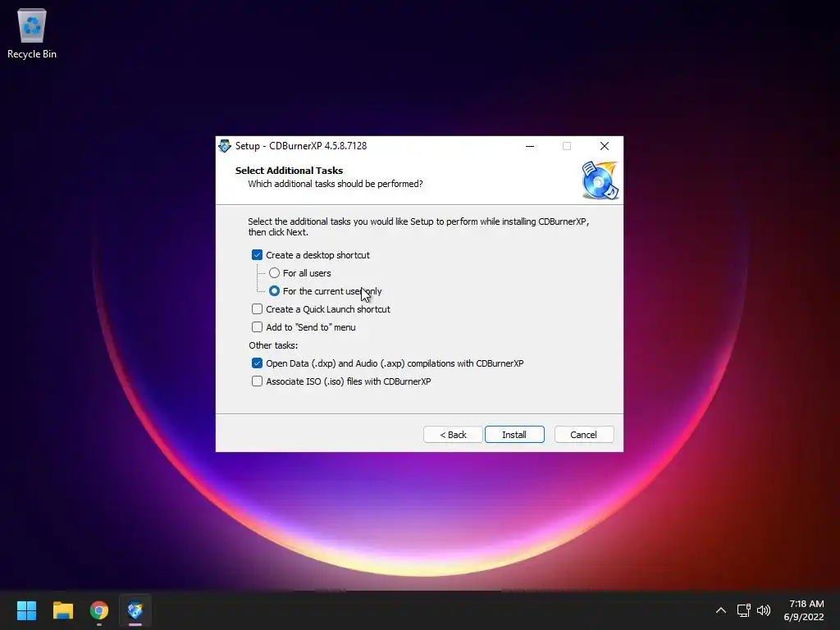
Task: Launch Google Chrome from the taskbar
Action: pos(99,610)
